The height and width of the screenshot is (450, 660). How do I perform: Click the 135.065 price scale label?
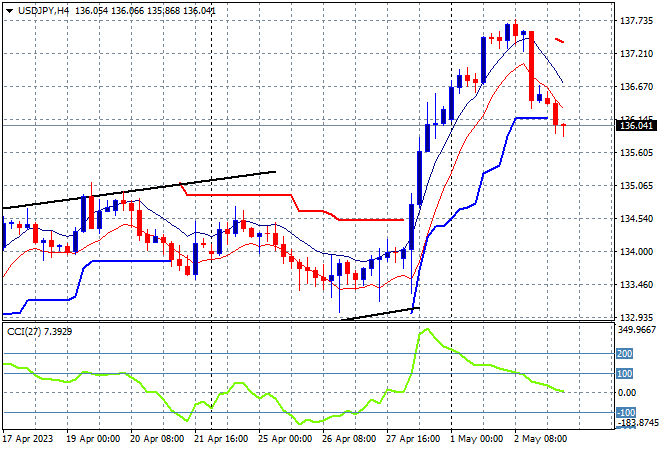(x=636, y=186)
